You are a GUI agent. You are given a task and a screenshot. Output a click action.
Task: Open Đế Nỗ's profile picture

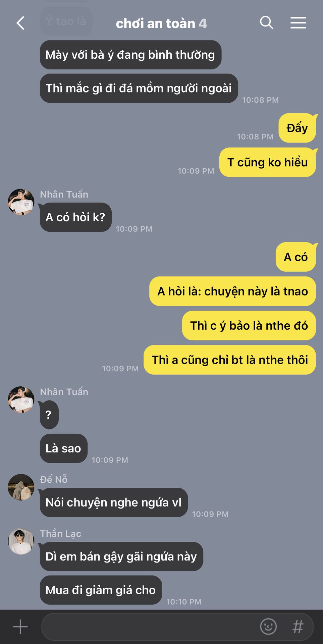pyautogui.click(x=21, y=487)
